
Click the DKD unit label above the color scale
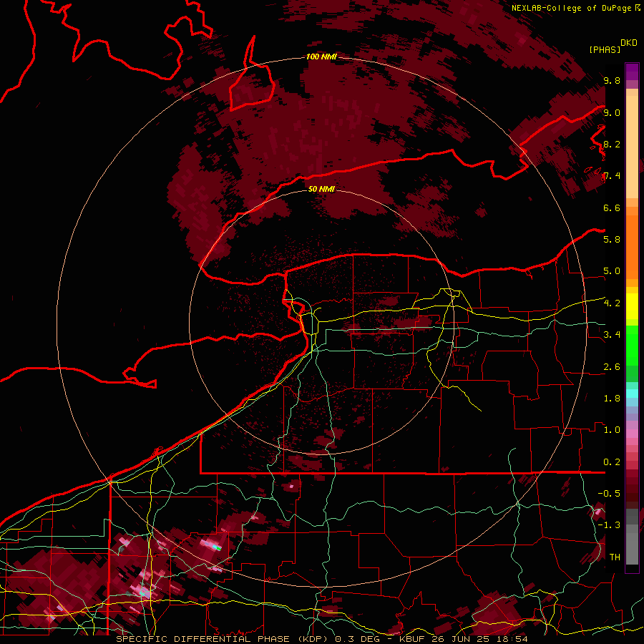click(629, 43)
